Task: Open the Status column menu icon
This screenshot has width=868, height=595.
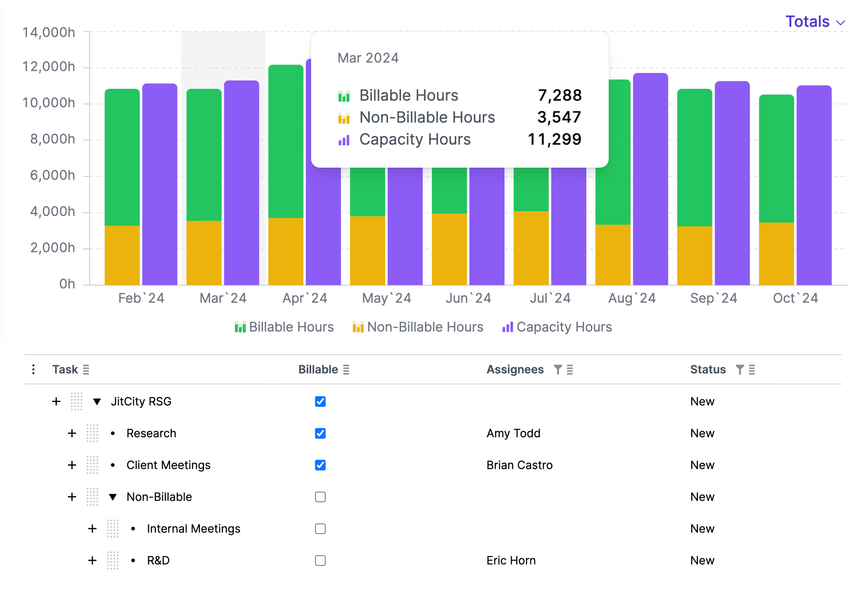Action: (x=752, y=369)
